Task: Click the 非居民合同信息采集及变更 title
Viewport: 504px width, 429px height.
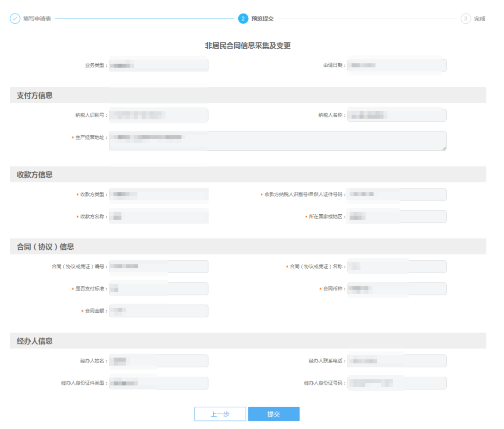Action: 248,46
